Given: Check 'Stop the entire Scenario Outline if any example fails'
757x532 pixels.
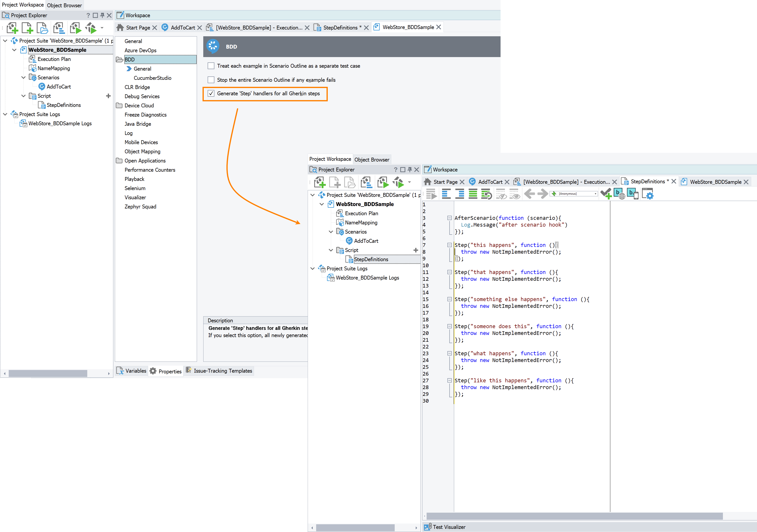Looking at the screenshot, I should tap(211, 80).
